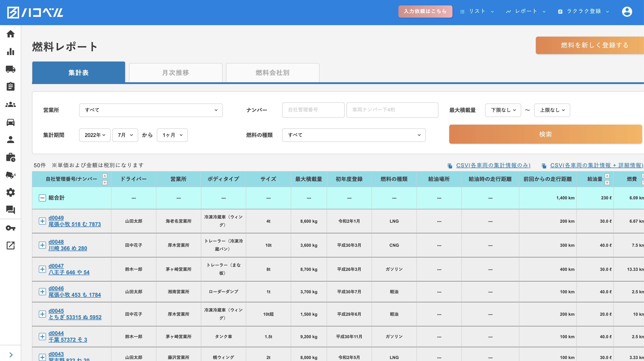Open the clipboard icon in sidebar
The height and width of the screenshot is (361, 644).
pos(10,86)
